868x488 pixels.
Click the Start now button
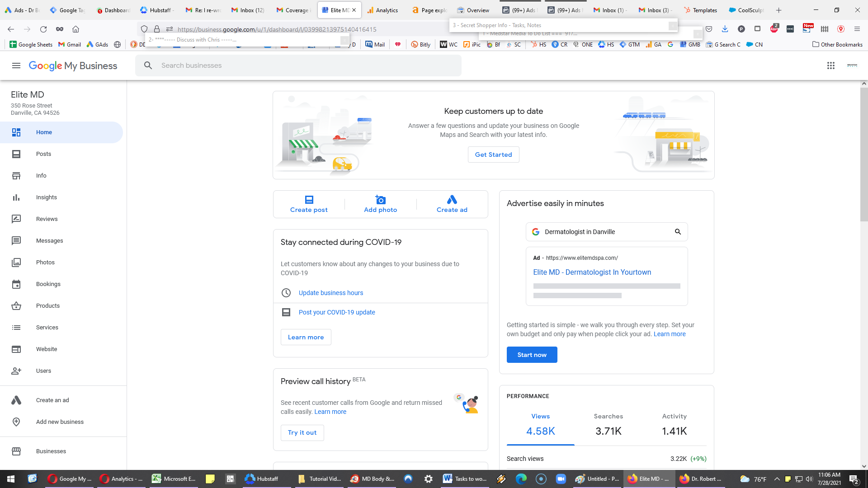tap(532, 355)
